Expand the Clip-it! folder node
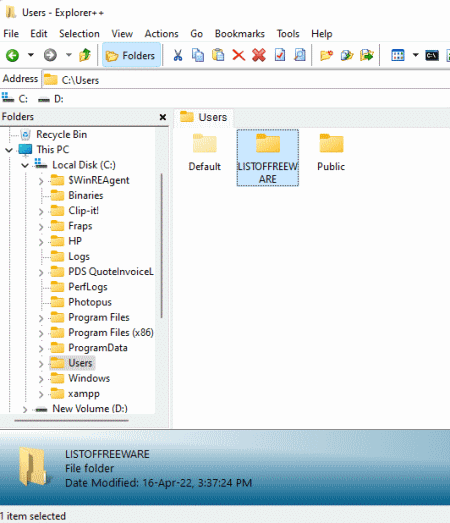This screenshot has width=450, height=523. pyautogui.click(x=41, y=211)
